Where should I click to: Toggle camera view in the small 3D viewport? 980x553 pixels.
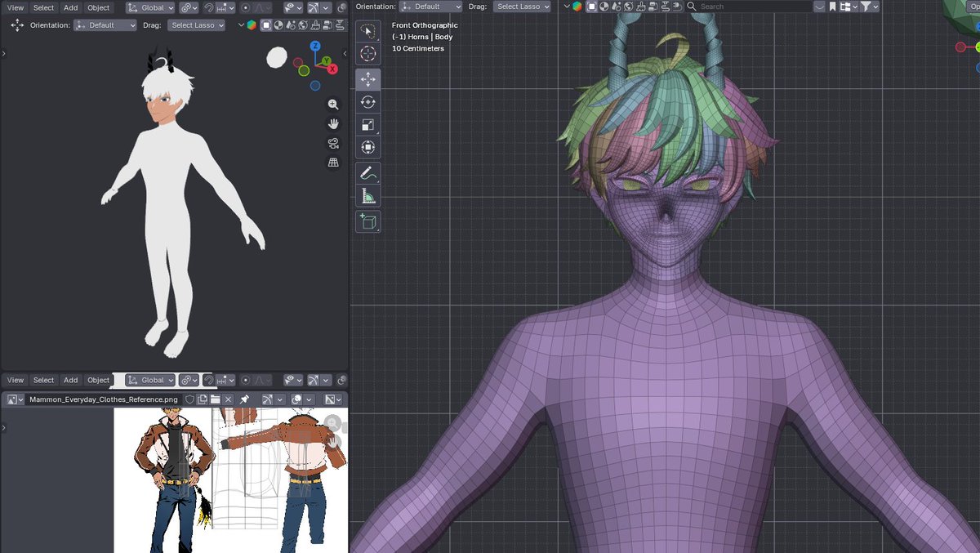point(333,144)
